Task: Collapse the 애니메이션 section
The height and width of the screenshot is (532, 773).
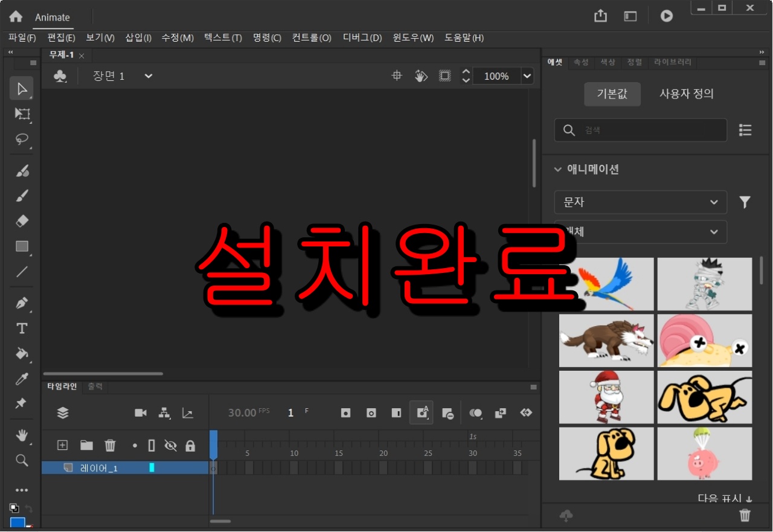Action: pyautogui.click(x=557, y=170)
